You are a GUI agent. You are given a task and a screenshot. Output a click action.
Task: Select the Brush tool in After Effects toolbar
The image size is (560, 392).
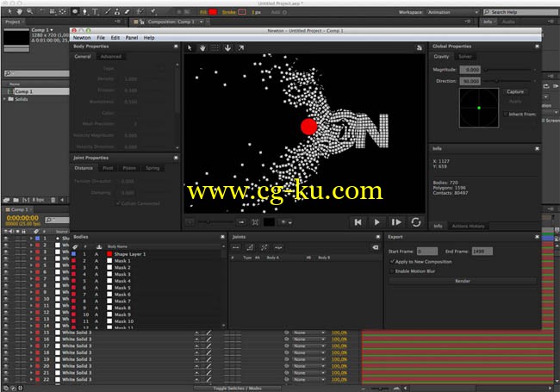108,11
